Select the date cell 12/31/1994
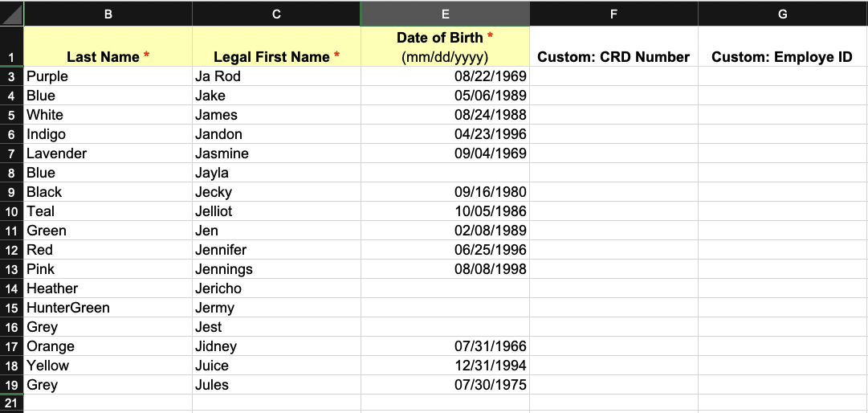Screen dimensions: 868x413 445,366
